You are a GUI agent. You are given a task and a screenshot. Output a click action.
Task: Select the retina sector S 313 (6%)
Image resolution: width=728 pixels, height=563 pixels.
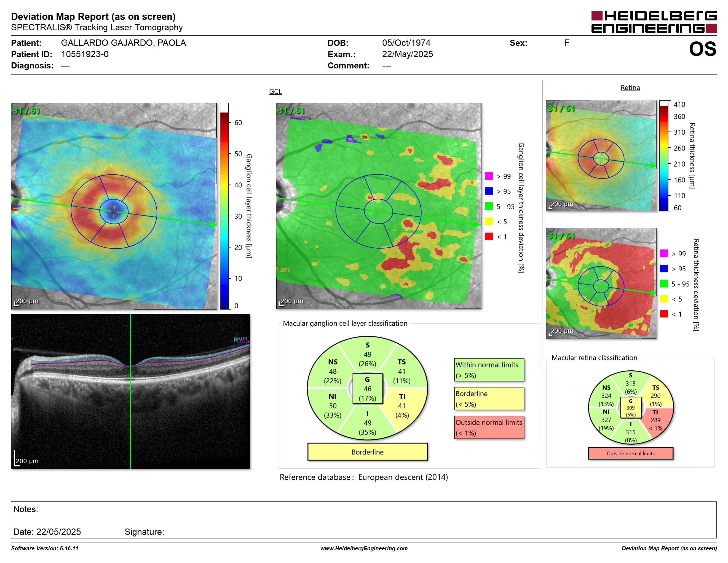click(630, 384)
